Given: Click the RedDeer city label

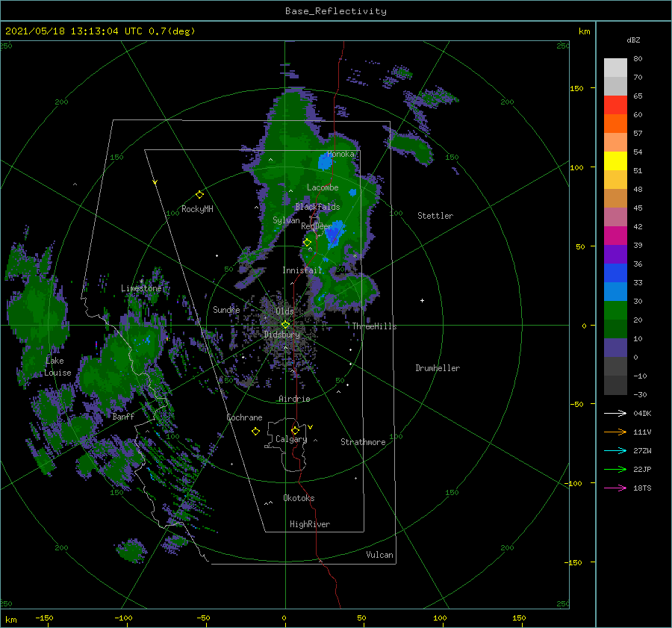Looking at the screenshot, I should (x=317, y=226).
